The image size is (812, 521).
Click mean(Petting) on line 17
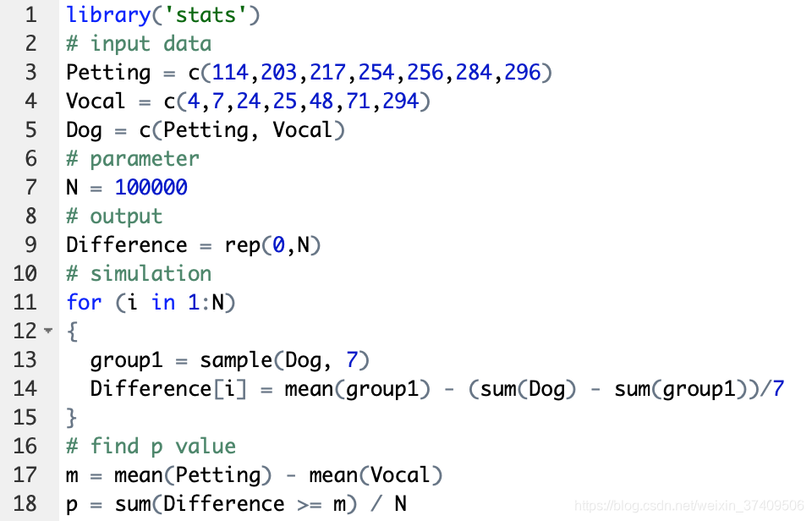point(193,475)
